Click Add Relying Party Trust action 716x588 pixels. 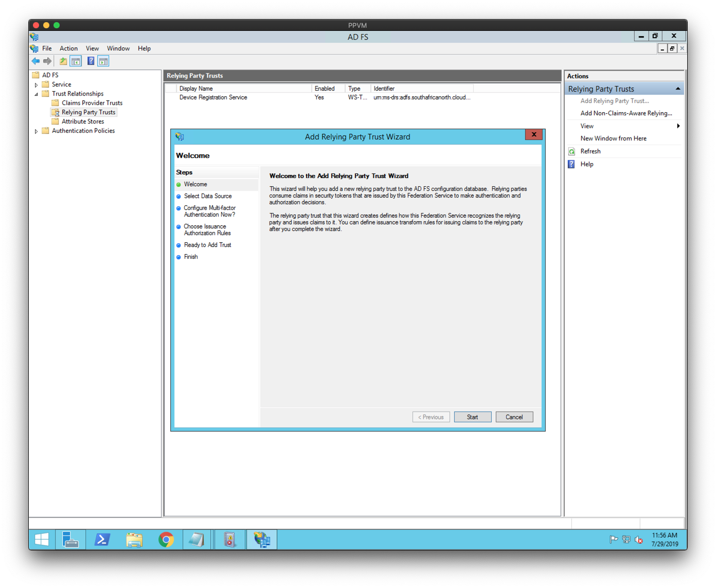[x=615, y=101]
